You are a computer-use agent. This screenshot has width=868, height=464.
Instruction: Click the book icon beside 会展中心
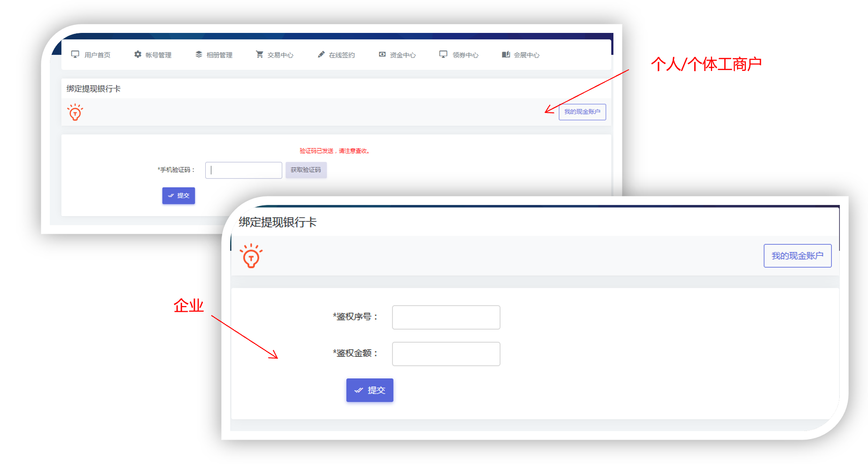(x=506, y=55)
